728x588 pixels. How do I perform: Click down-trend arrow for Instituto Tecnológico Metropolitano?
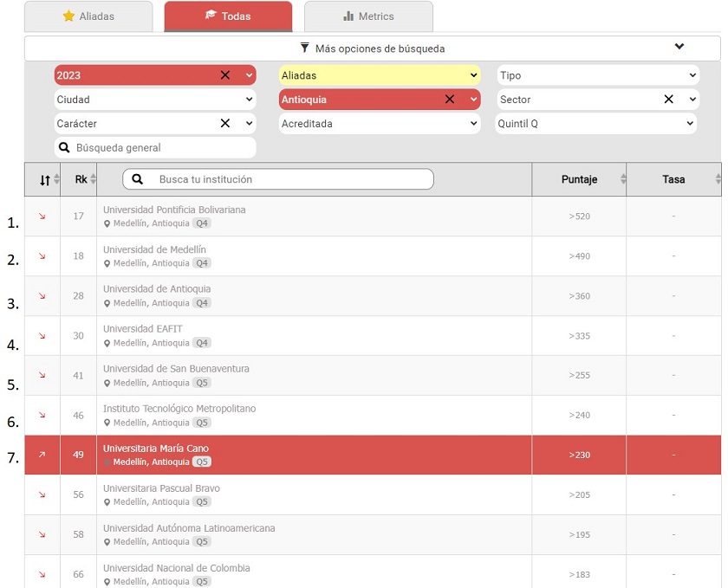click(x=42, y=416)
